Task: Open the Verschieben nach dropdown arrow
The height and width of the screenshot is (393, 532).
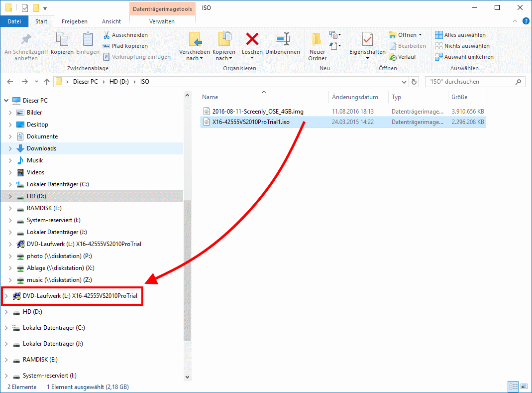Action: [201, 58]
